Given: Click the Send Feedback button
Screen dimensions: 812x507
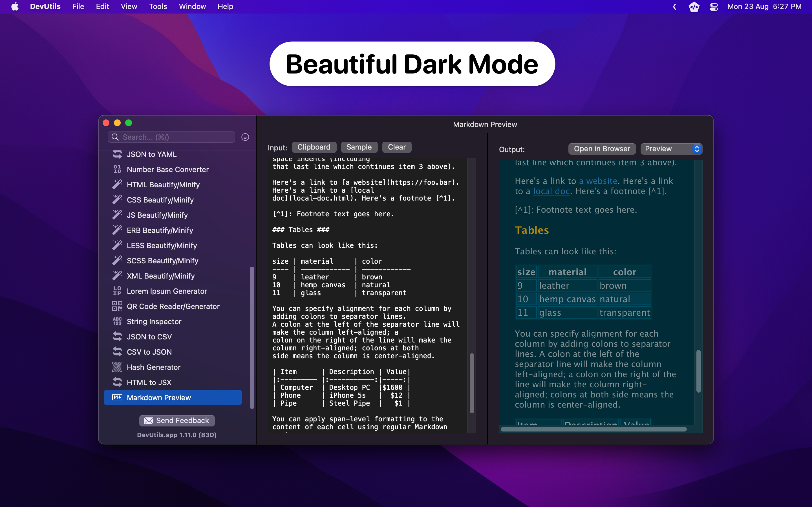Looking at the screenshot, I should pyautogui.click(x=177, y=421).
